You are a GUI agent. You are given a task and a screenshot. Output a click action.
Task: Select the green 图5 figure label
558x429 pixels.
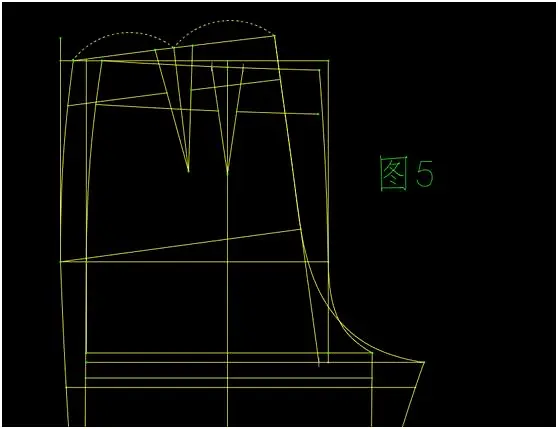(x=407, y=173)
